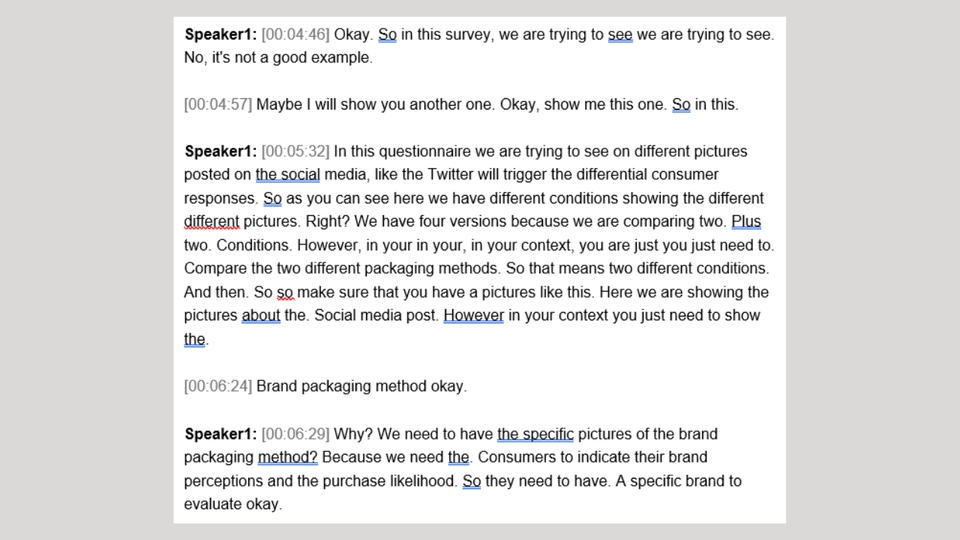Click the underlined word "about"
The image size is (960, 540).
point(261,315)
